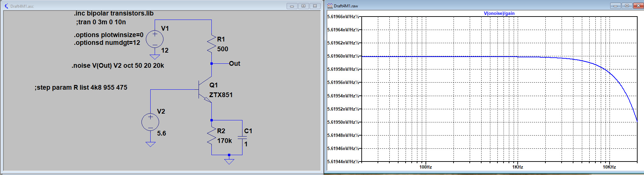Click the .noise V(Out) V2 directive

click(118, 65)
